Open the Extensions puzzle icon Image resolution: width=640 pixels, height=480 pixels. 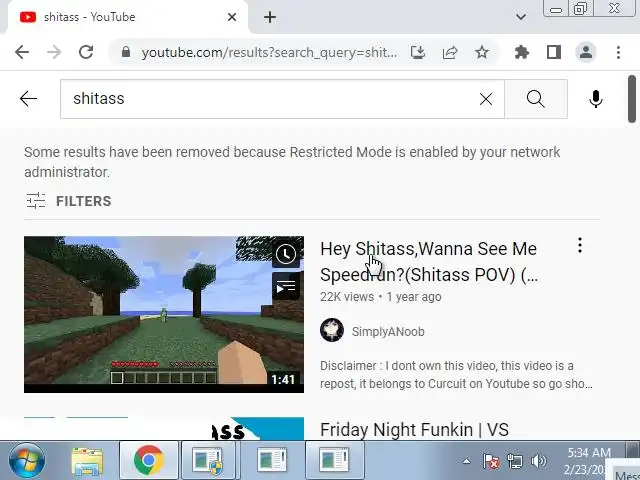pos(522,52)
